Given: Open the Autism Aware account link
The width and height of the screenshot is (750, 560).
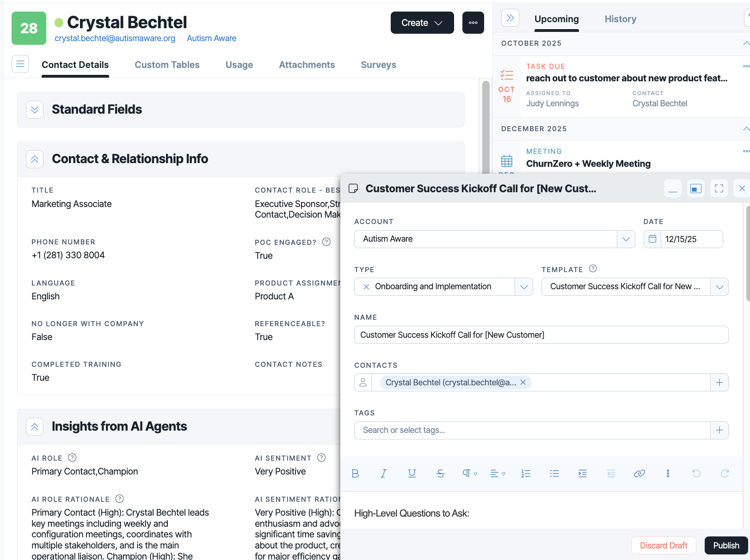Looking at the screenshot, I should click(x=211, y=38).
